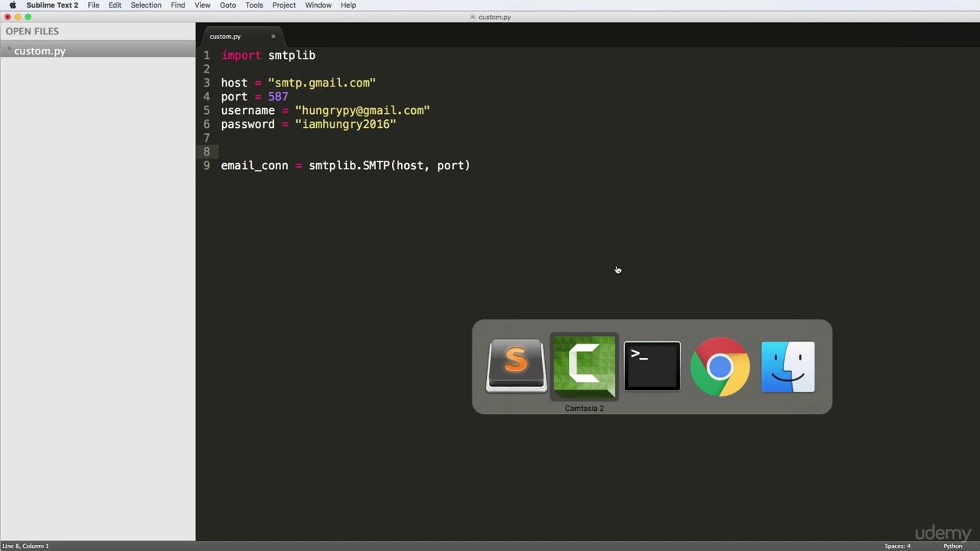Viewport: 980px width, 551px height.
Task: Click the "Line 8, Column 1" status text
Action: [x=25, y=546]
